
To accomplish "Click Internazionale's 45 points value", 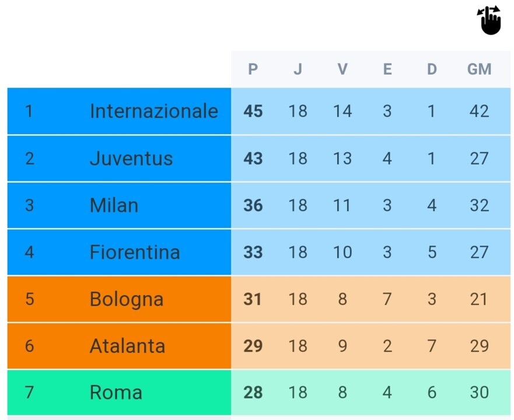I will coord(253,111).
